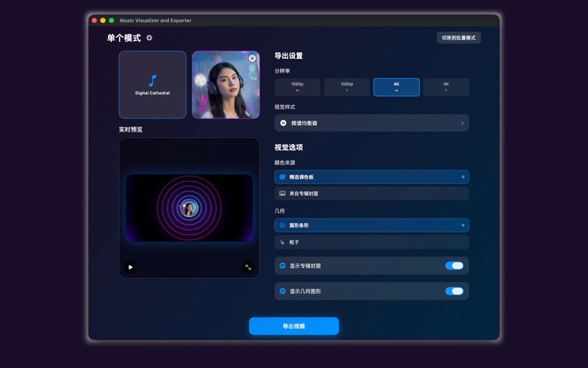588x368 pixels.
Task: Select 粒子 geometry option
Action: point(372,242)
